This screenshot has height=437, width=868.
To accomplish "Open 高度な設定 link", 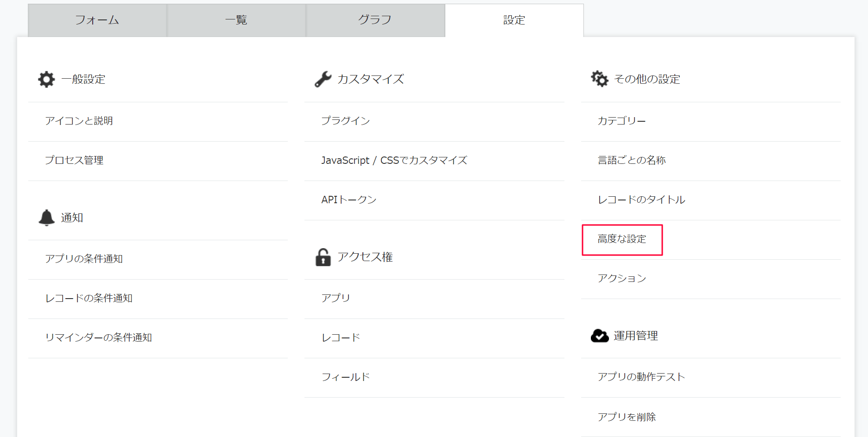I will pos(622,239).
